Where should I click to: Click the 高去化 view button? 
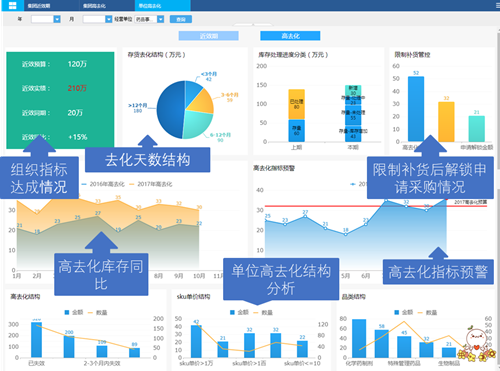290,36
